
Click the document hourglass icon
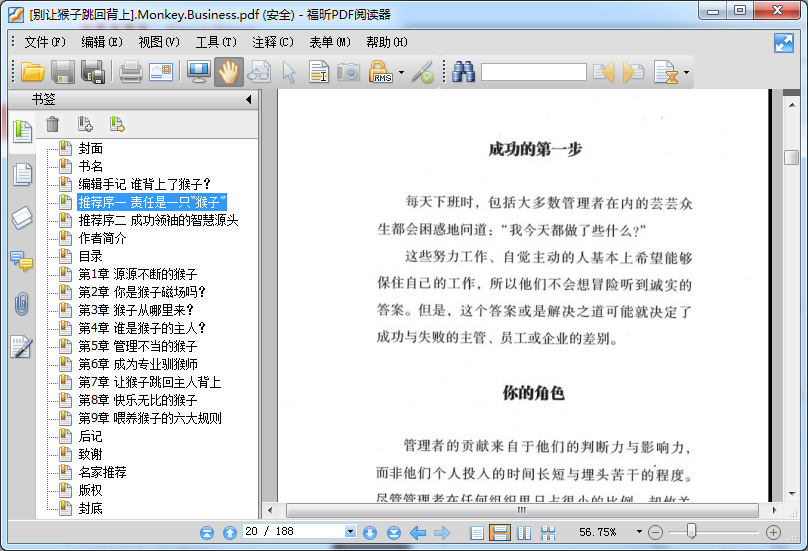[666, 72]
